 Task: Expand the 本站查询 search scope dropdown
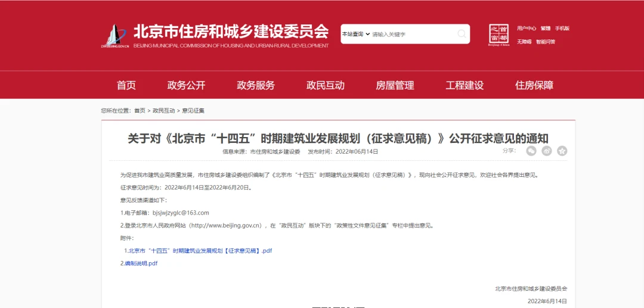coord(356,34)
